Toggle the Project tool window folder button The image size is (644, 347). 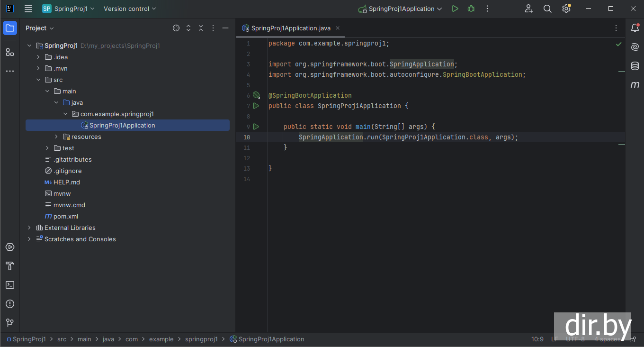10,28
